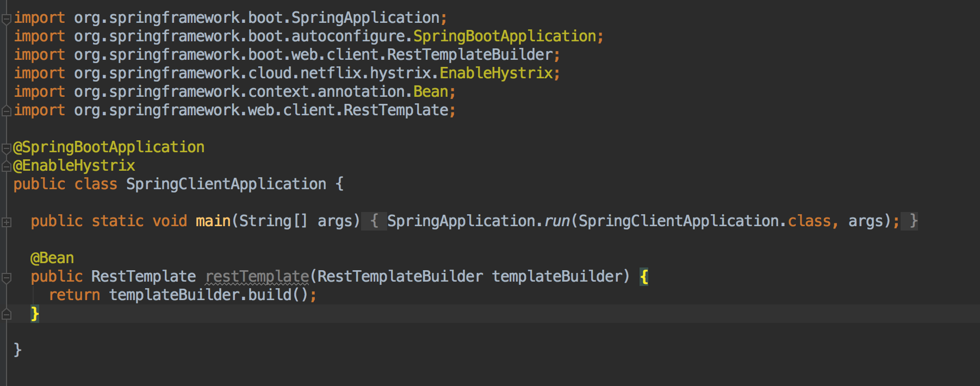Screen dimensions: 980x386
Task: Click the highlighted yellow opening brace of restTemplate
Action: (x=644, y=277)
